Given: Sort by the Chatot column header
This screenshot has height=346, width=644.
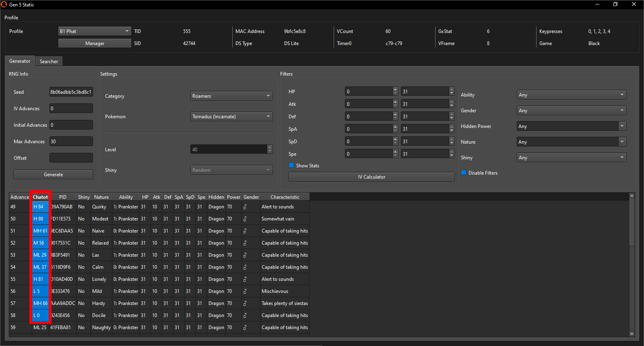Looking at the screenshot, I should tap(40, 197).
